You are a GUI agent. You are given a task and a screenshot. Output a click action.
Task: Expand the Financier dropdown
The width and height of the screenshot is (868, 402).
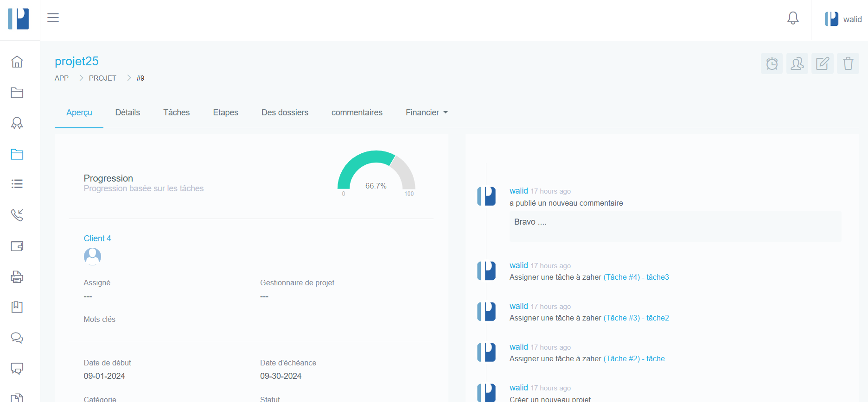click(426, 113)
